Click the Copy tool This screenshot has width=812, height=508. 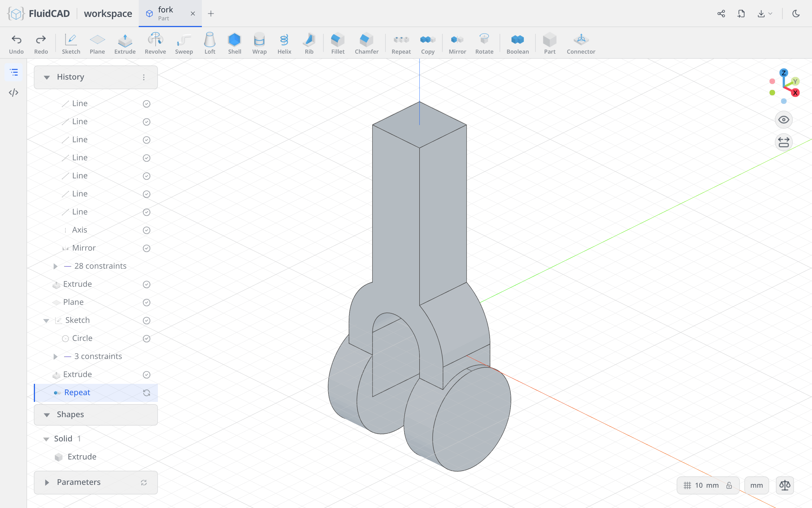pyautogui.click(x=427, y=44)
